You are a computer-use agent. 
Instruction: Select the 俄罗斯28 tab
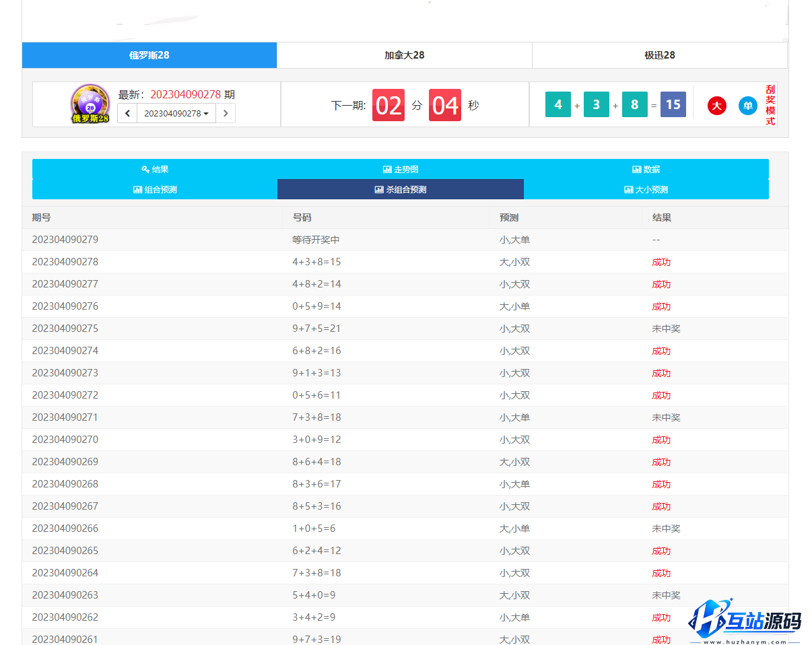click(x=149, y=55)
